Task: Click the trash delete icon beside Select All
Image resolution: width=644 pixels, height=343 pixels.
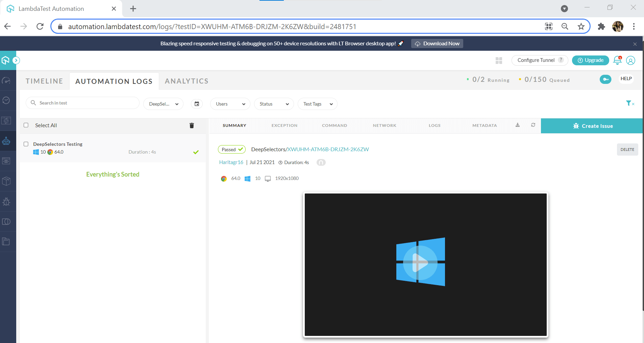Action: 192,125
